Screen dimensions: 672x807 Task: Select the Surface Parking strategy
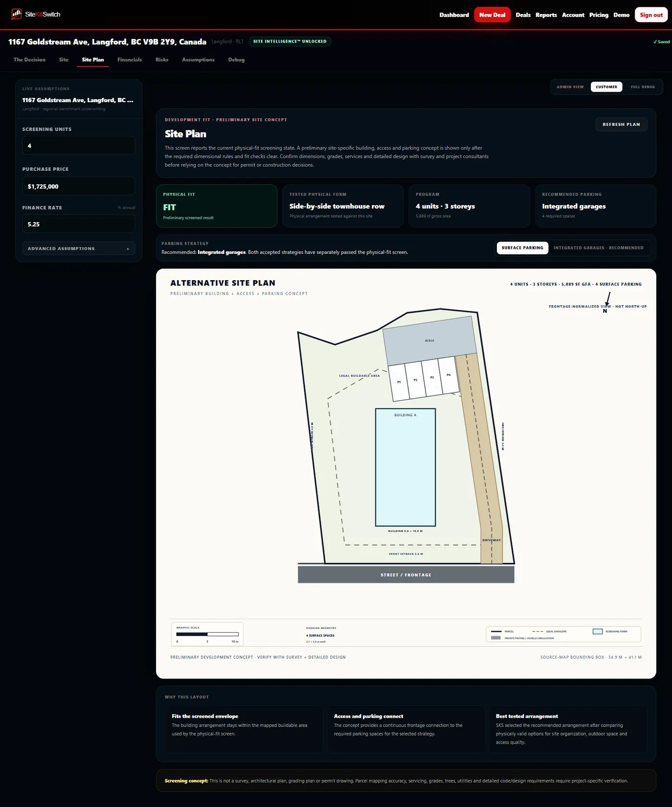coord(522,248)
